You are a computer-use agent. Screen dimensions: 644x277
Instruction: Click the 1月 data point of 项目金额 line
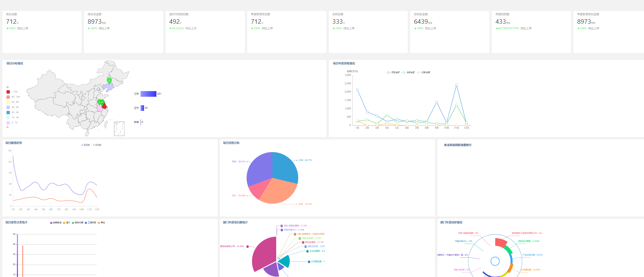(357, 90)
